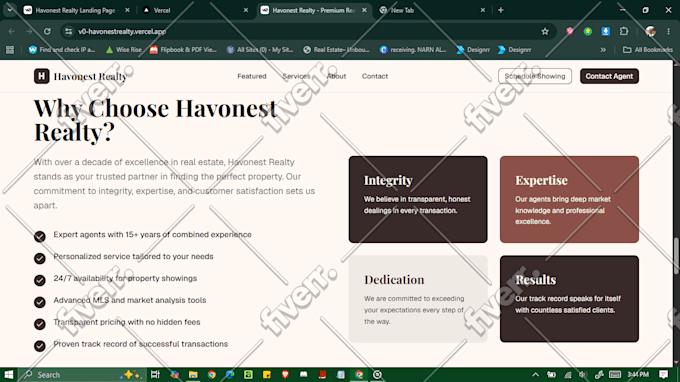This screenshot has height=382, width=680.
Task: Click checkmark beside 24/7 availability item
Action: 39,280
